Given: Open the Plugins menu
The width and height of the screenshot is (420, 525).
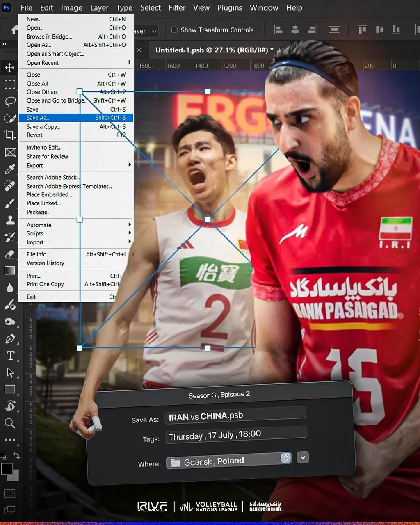Looking at the screenshot, I should click(230, 8).
